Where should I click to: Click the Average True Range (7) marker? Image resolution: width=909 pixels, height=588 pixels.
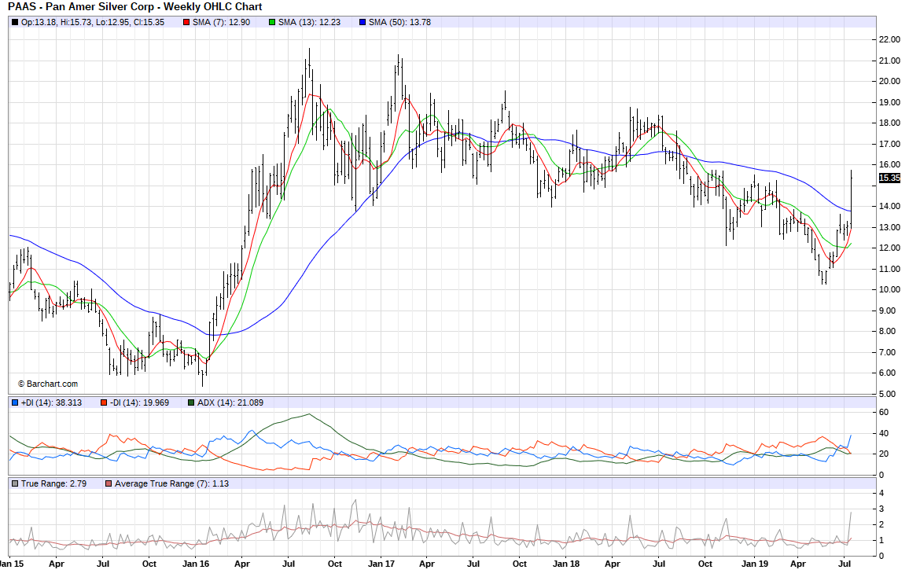pos(109,483)
